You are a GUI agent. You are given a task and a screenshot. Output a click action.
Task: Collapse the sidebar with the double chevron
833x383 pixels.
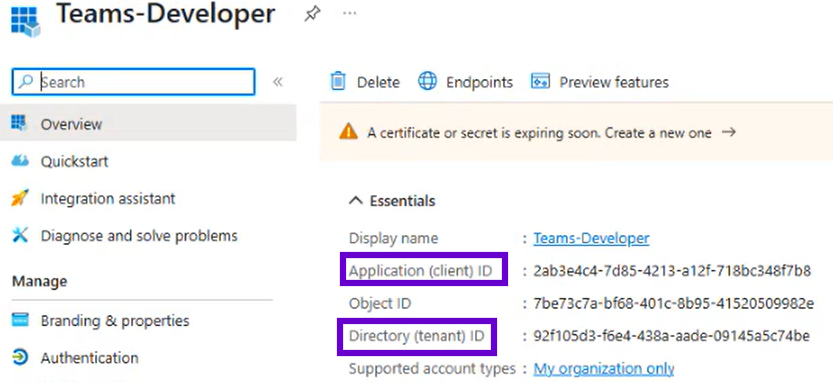(x=277, y=82)
